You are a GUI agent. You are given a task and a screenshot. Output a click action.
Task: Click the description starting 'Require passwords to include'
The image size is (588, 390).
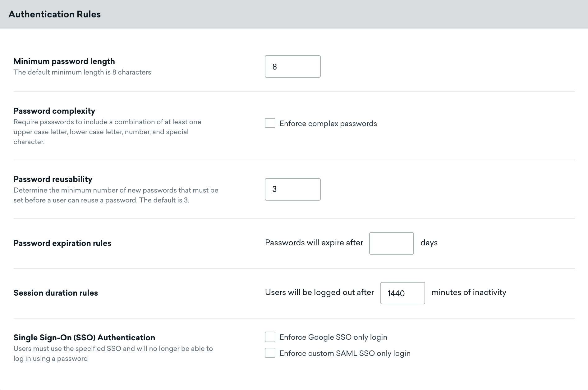click(107, 132)
